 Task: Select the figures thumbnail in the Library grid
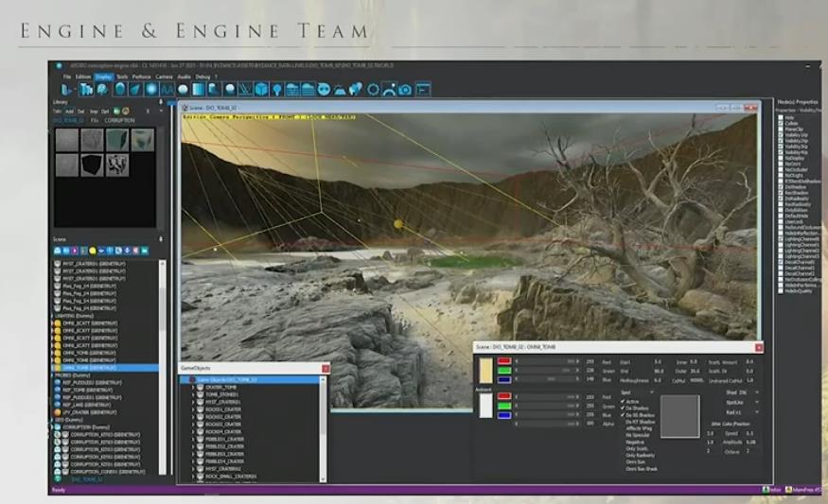(x=117, y=165)
